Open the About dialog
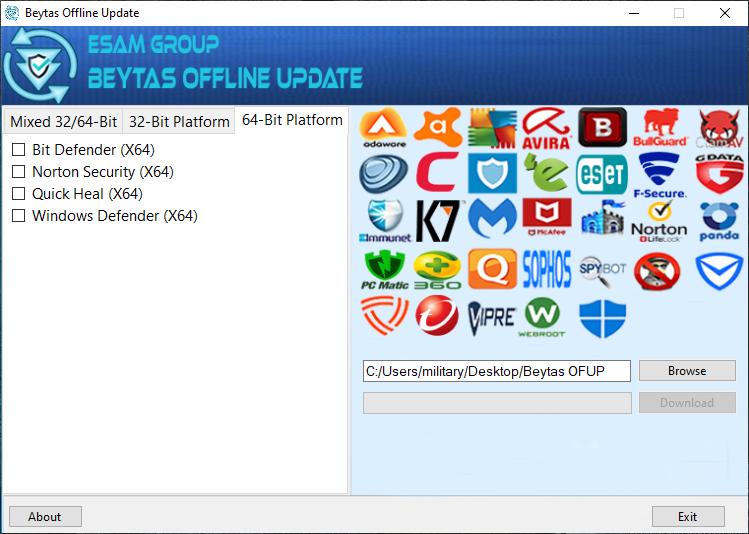 pyautogui.click(x=45, y=517)
